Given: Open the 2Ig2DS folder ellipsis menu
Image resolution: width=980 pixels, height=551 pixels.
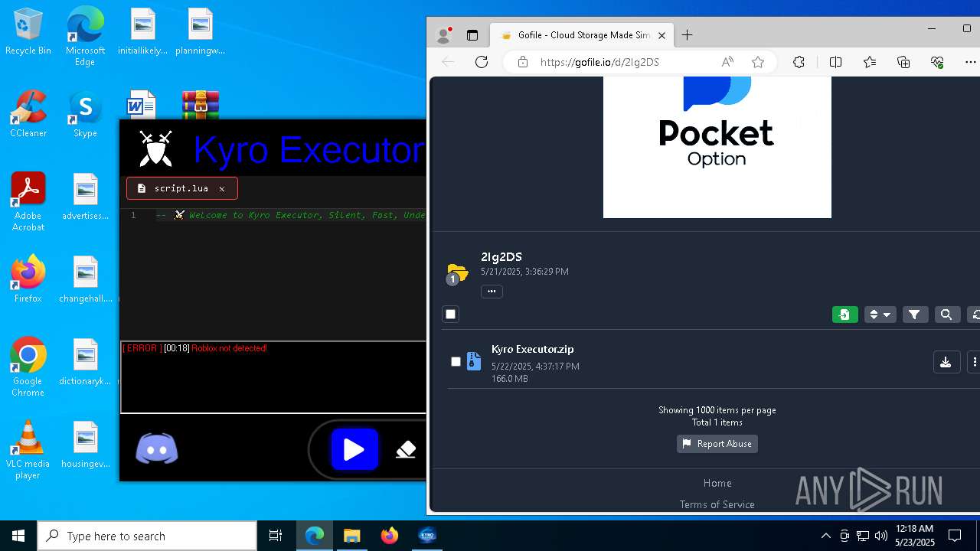Looking at the screenshot, I should (492, 291).
